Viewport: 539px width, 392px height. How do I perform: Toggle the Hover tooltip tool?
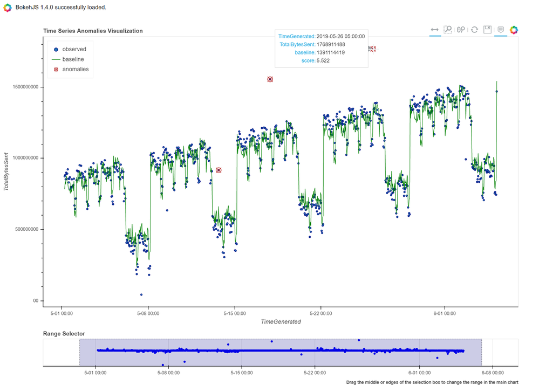[501, 30]
